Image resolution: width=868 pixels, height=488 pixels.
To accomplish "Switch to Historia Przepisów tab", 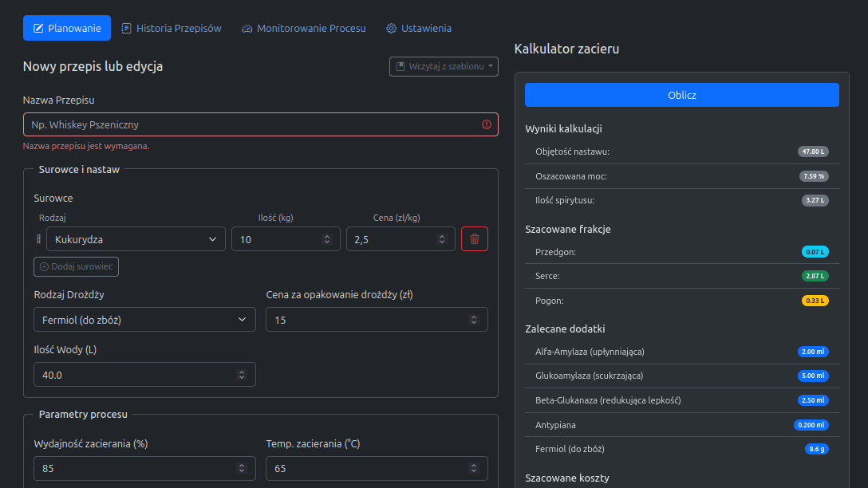I will [171, 28].
